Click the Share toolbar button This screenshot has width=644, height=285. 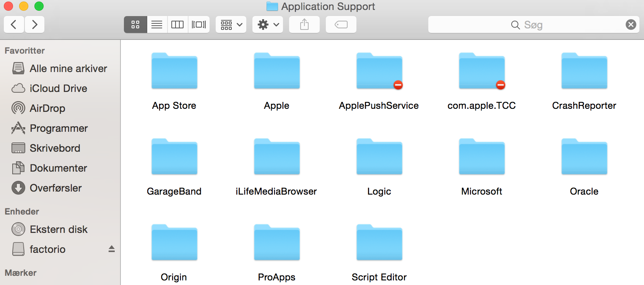tap(304, 25)
